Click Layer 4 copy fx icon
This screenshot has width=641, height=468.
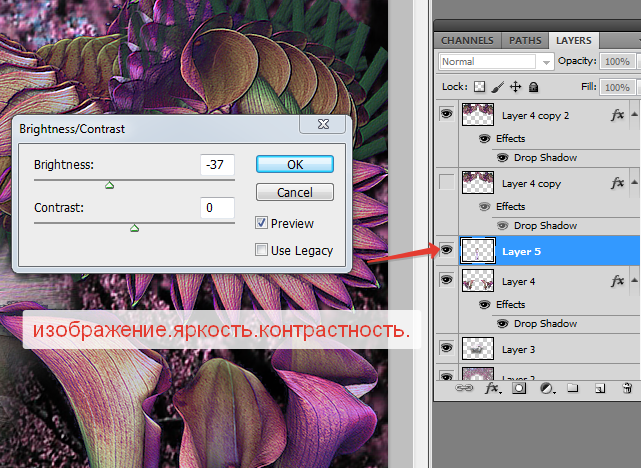coord(617,183)
